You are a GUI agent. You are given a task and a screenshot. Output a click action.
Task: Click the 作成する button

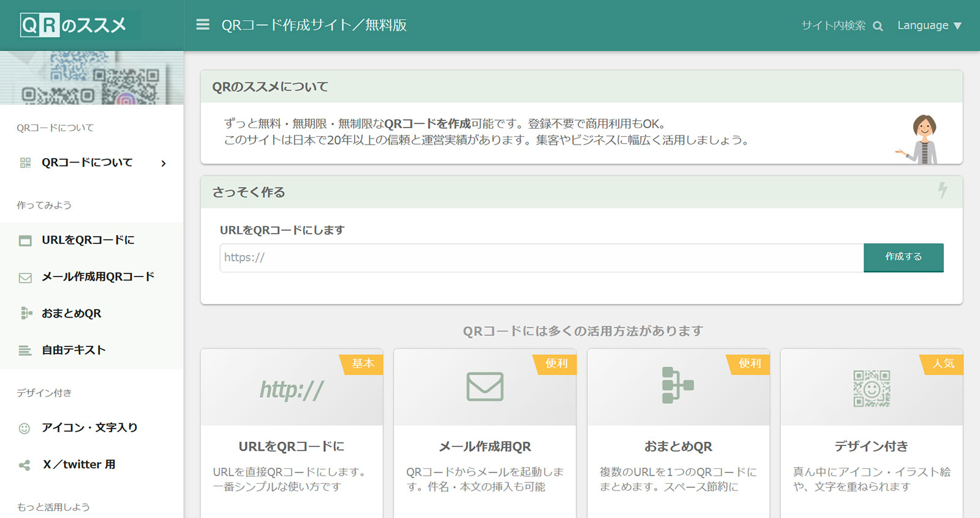903,257
